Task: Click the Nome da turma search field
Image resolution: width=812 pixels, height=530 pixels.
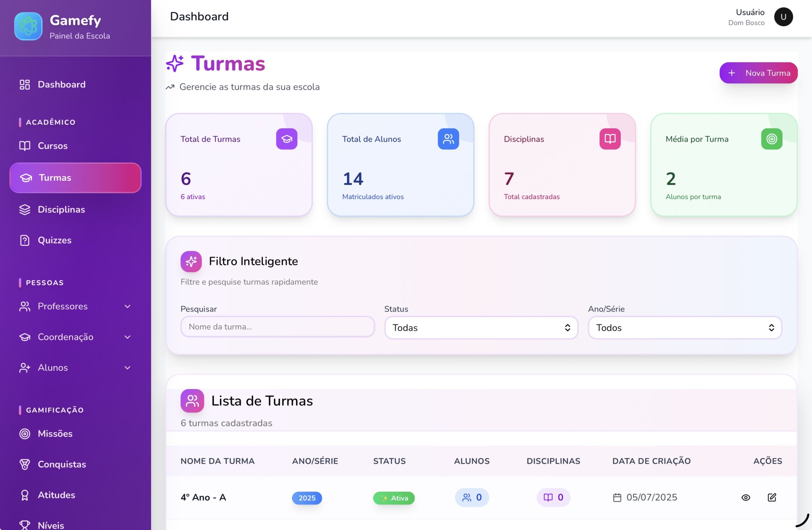Action: (x=277, y=327)
